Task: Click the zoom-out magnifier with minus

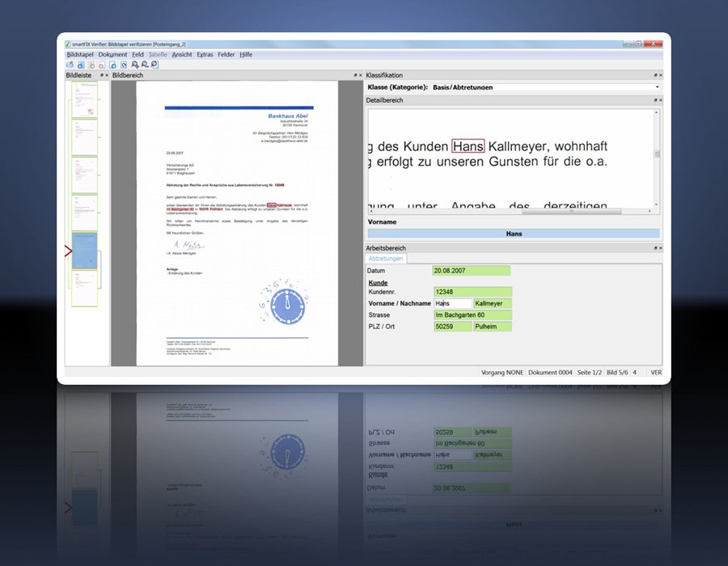Action: [145, 65]
